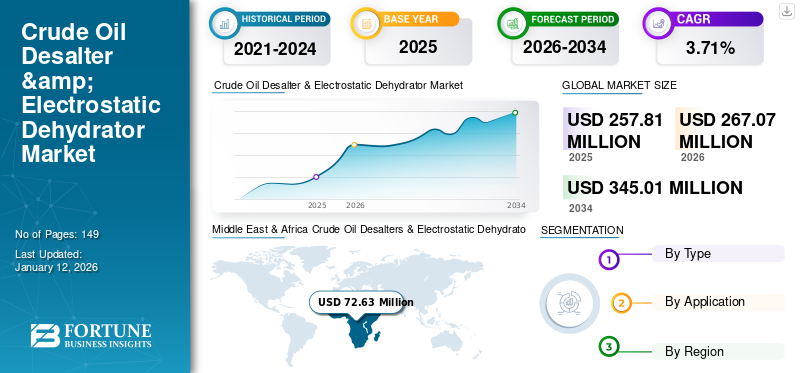Click the numbered circle 1 for Type
Viewport: 800px width, 373px height.
pyautogui.click(x=608, y=259)
